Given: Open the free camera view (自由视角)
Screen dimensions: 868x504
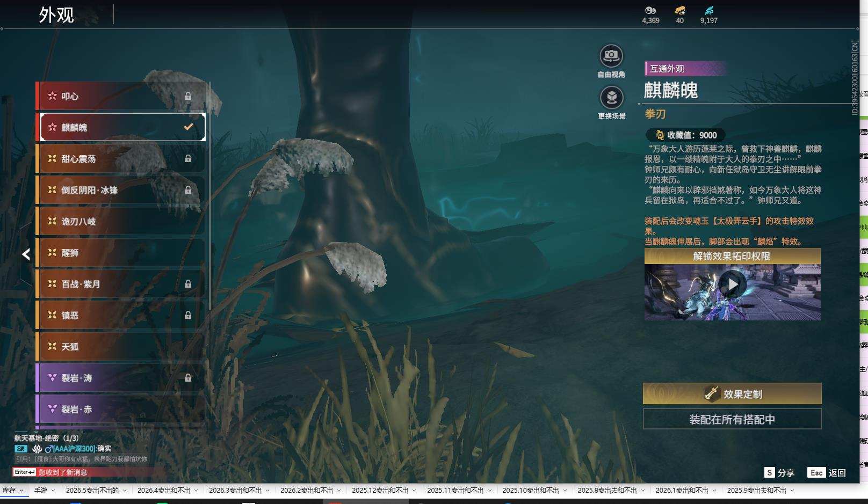Looking at the screenshot, I should tap(611, 56).
